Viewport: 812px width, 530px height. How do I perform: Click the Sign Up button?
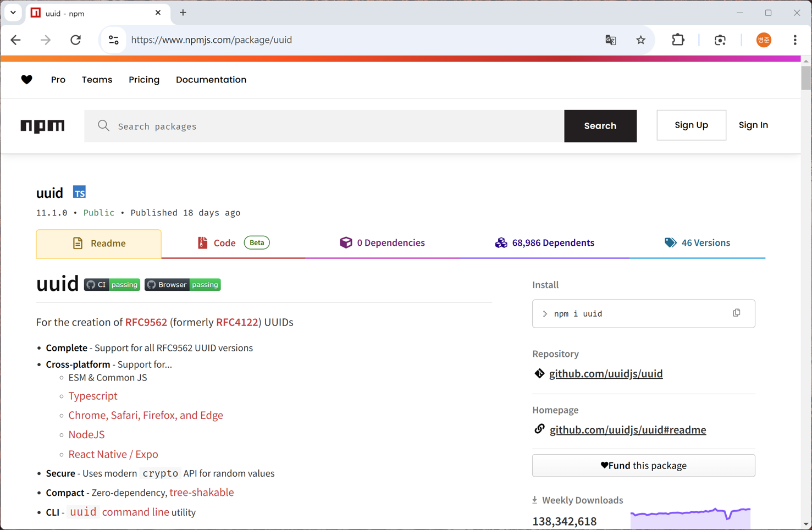tap(691, 125)
